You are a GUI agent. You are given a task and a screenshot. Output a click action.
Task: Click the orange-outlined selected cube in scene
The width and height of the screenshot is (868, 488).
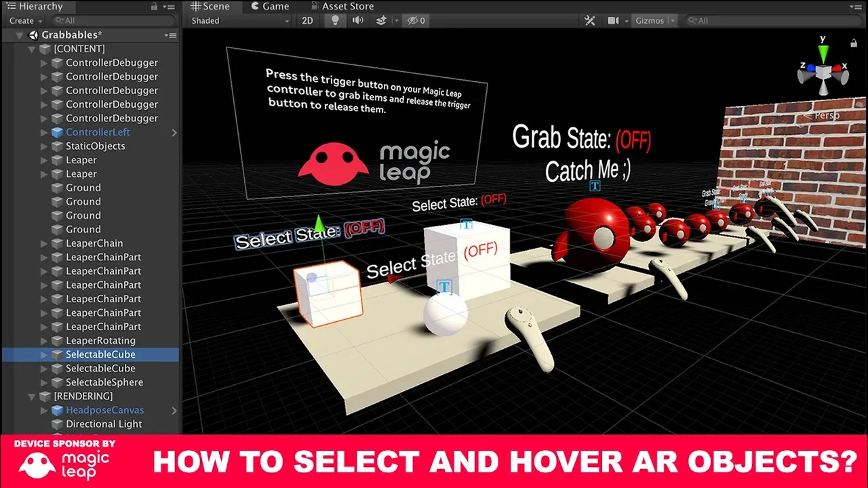pos(328,296)
